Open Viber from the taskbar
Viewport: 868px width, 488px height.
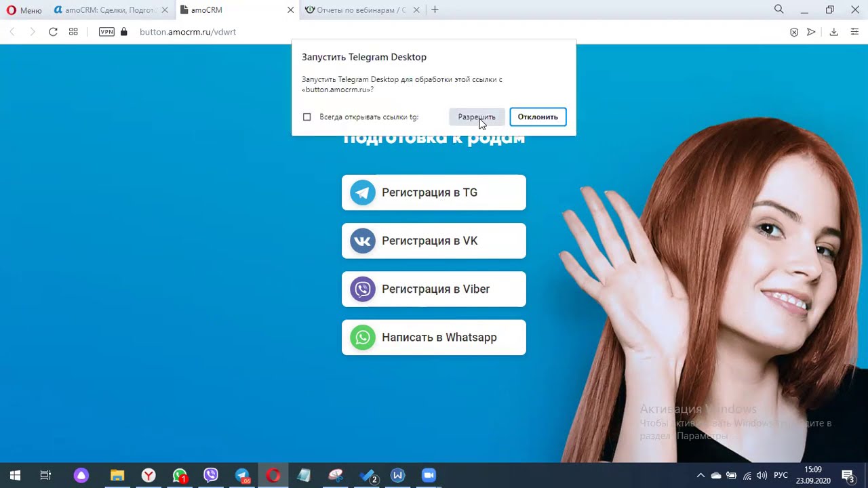pos(211,475)
